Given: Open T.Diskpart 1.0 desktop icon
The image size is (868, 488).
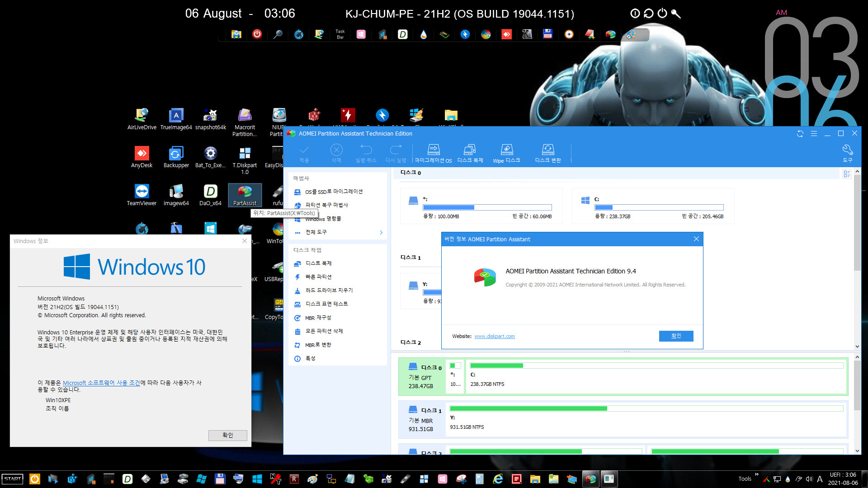Looking at the screenshot, I should [x=245, y=160].
